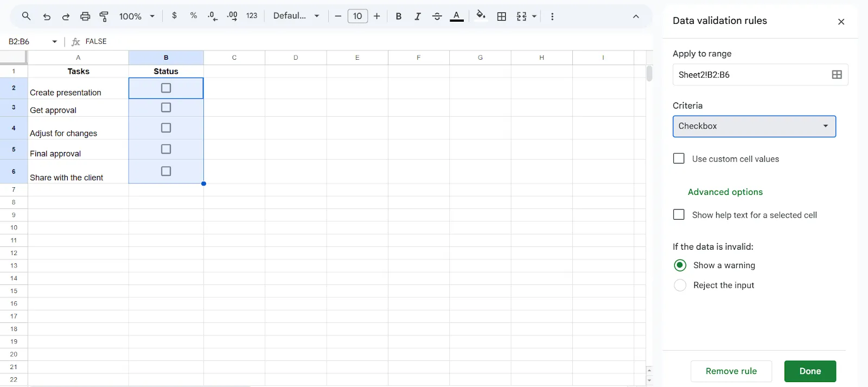Open the borders tool
The image size is (868, 387).
tap(502, 16)
